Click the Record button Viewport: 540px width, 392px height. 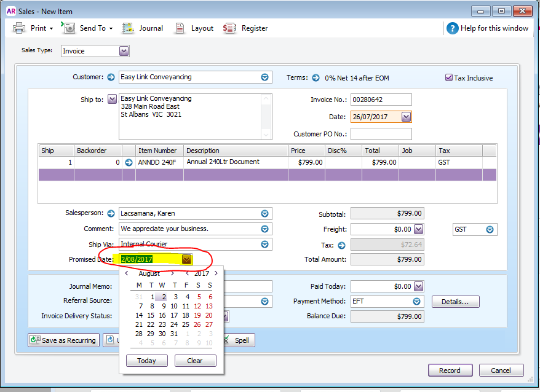click(x=450, y=370)
